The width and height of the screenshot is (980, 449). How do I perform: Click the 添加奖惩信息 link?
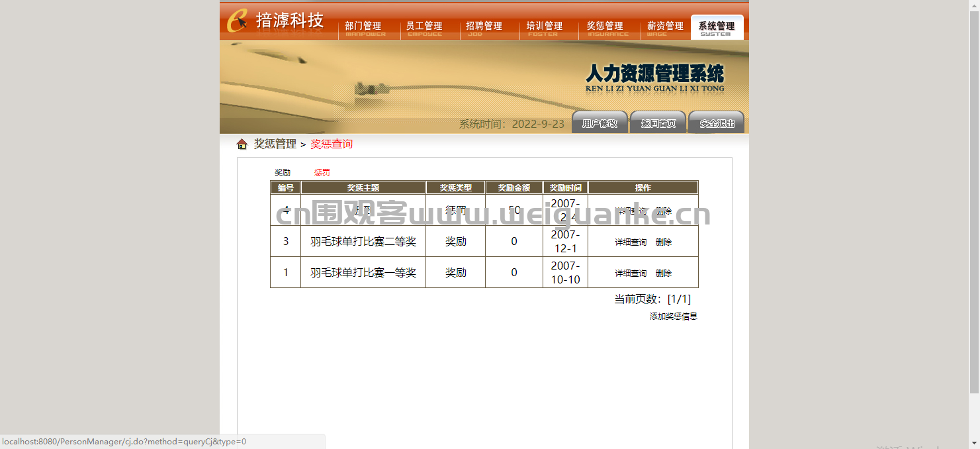[674, 317]
